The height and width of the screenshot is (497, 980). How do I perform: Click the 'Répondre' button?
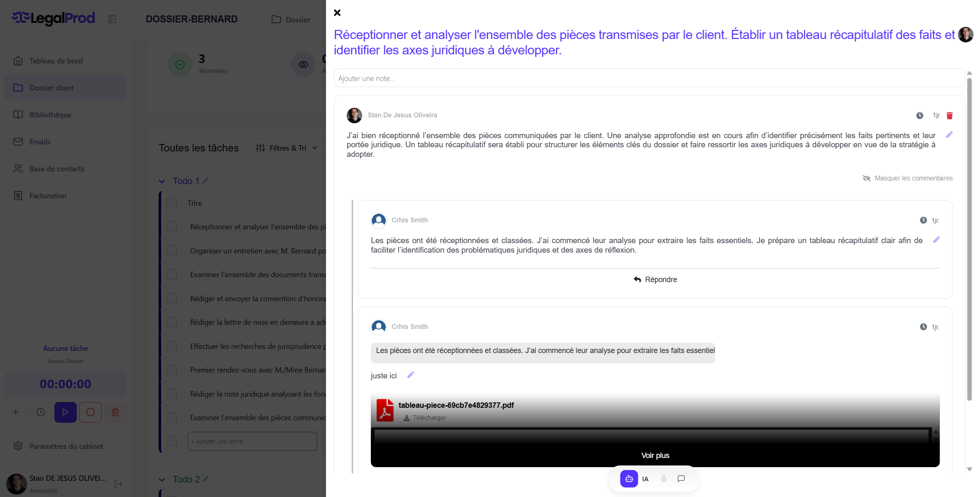(655, 279)
